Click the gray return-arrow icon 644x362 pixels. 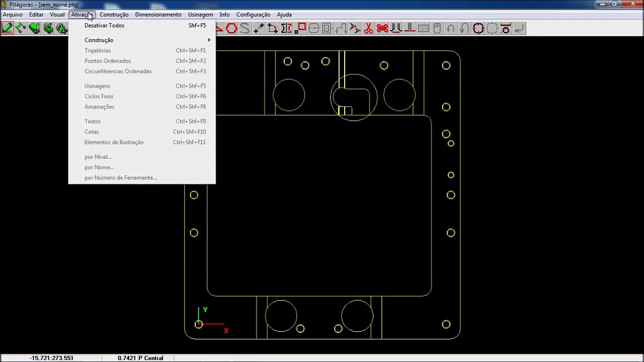519,28
